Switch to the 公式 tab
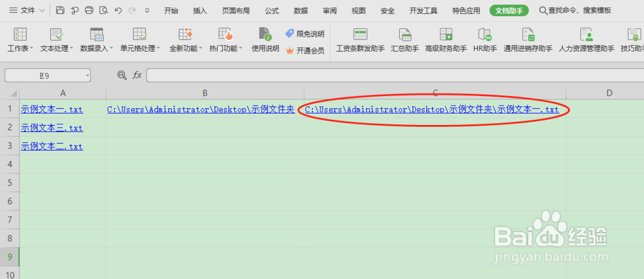The height and width of the screenshot is (279, 644). (x=272, y=11)
